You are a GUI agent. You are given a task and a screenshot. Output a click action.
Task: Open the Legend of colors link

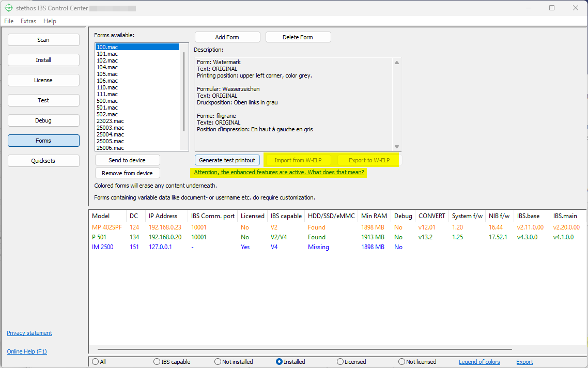coord(479,362)
